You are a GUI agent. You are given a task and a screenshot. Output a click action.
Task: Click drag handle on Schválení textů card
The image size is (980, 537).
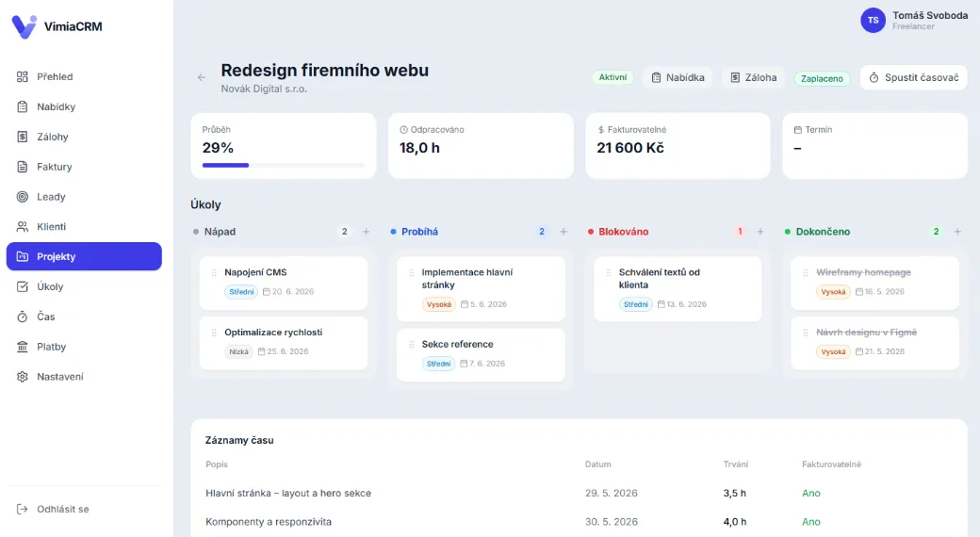609,272
